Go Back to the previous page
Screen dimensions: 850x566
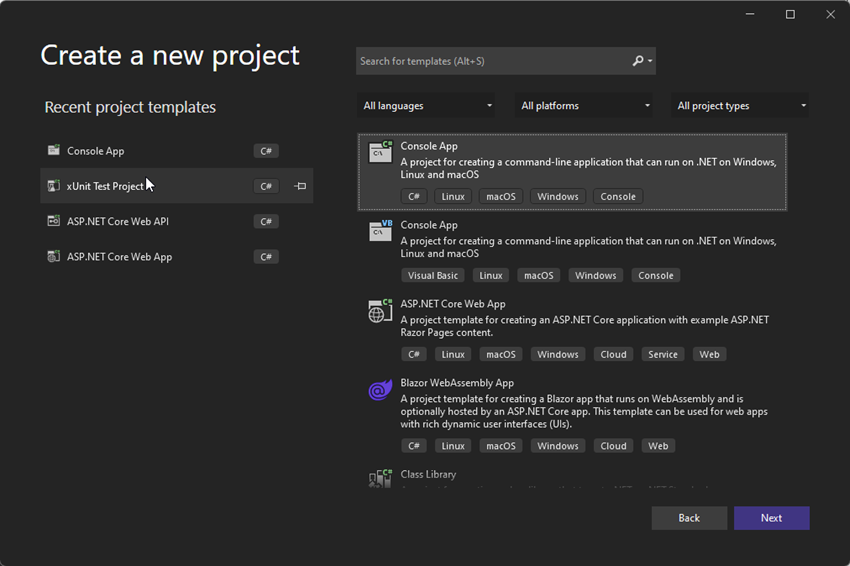pyautogui.click(x=689, y=518)
